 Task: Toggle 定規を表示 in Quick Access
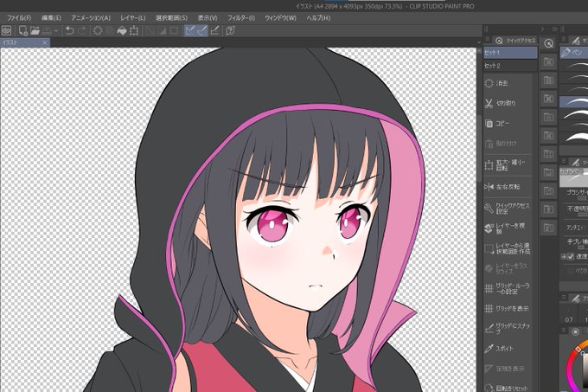pyautogui.click(x=508, y=369)
